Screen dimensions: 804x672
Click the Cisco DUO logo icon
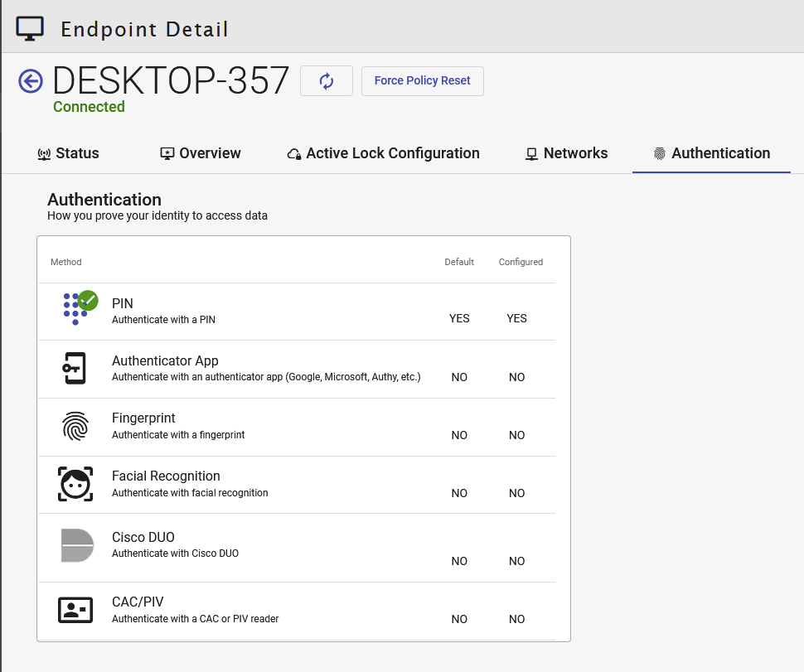77,544
